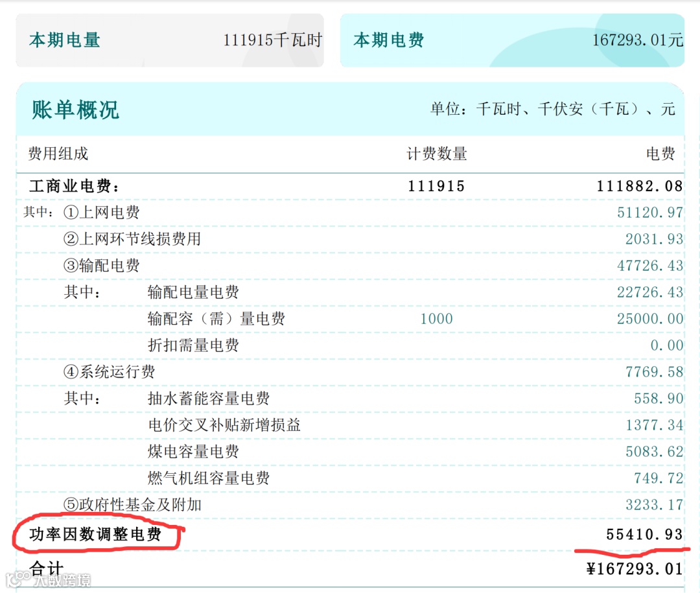Viewport: 700px width, 593px height.
Task: Select the 电价交叉补贴新增损益 row label
Action: click(x=224, y=425)
